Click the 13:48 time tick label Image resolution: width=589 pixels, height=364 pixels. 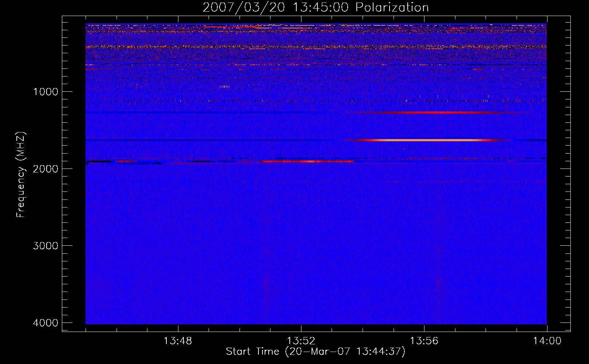pyautogui.click(x=178, y=341)
